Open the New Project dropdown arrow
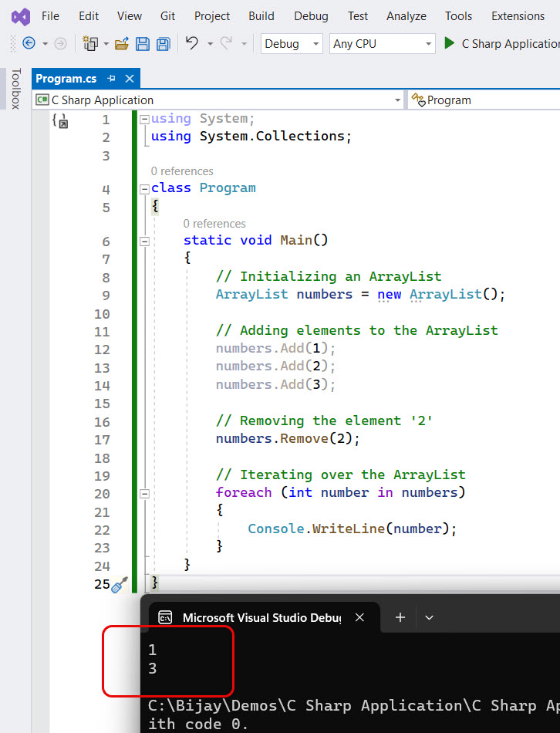The width and height of the screenshot is (560, 733). pyautogui.click(x=106, y=44)
